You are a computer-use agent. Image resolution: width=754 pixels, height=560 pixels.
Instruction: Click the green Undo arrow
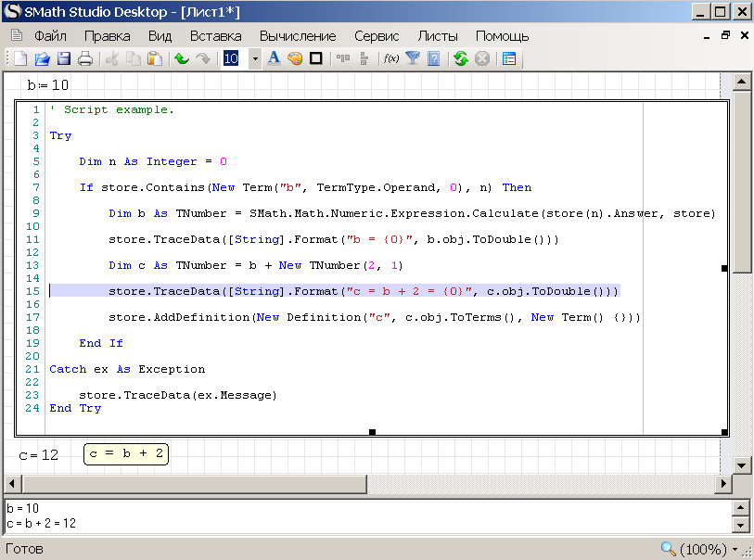[182, 58]
